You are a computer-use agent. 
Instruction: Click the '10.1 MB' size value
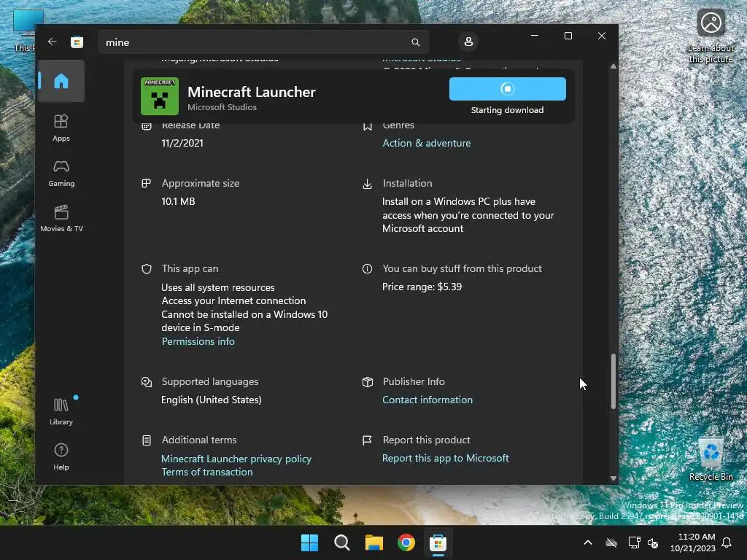(x=178, y=201)
